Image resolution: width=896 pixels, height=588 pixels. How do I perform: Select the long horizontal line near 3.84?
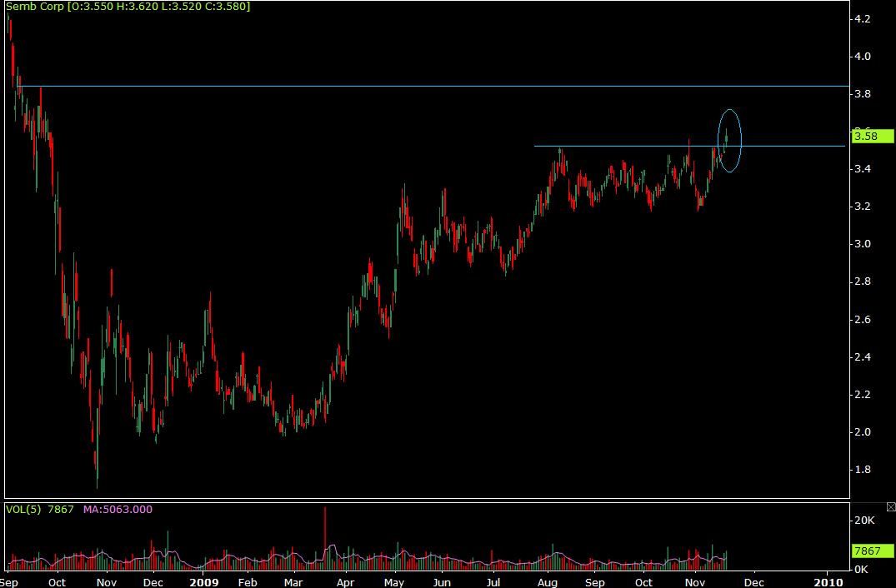pyautogui.click(x=434, y=87)
